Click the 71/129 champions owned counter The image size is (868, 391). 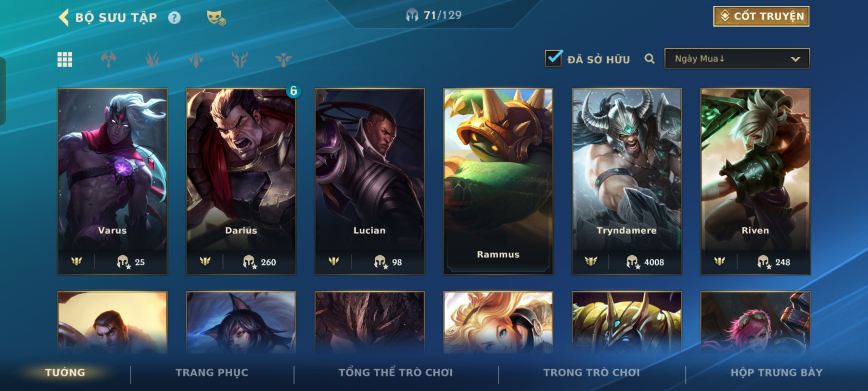click(434, 15)
